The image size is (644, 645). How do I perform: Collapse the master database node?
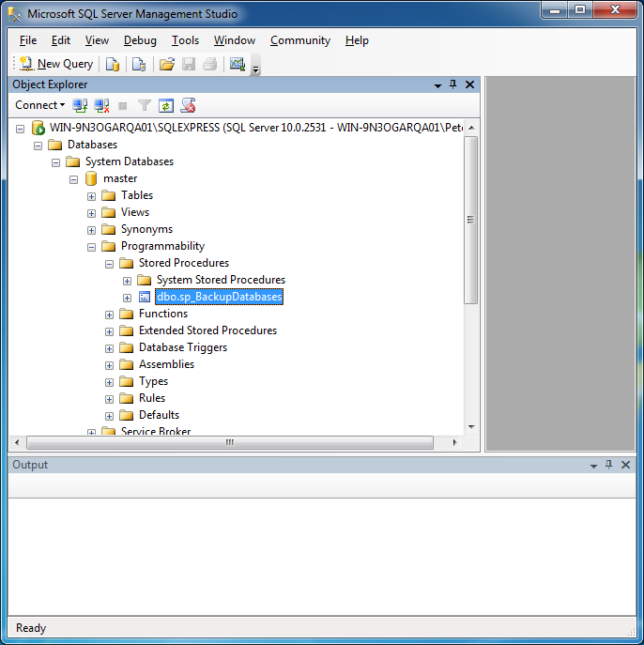[x=73, y=179]
